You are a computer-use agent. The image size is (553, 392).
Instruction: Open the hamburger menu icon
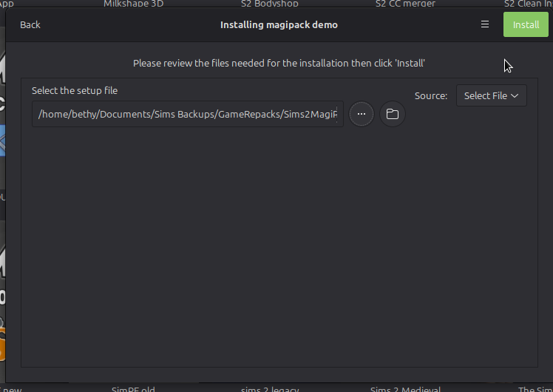tap(485, 24)
